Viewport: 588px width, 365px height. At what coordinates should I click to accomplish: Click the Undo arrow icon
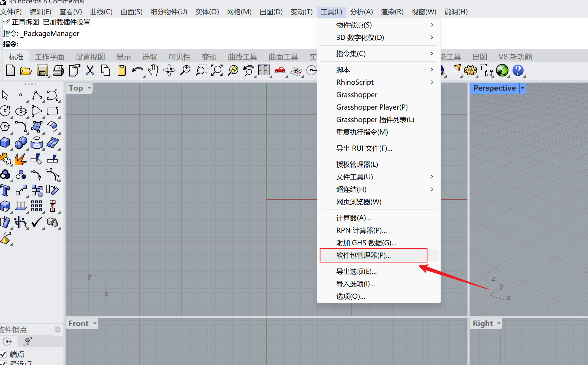[x=137, y=70]
